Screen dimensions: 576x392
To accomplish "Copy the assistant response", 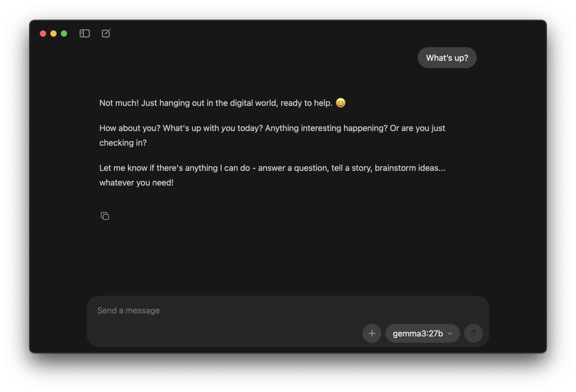I will click(105, 216).
